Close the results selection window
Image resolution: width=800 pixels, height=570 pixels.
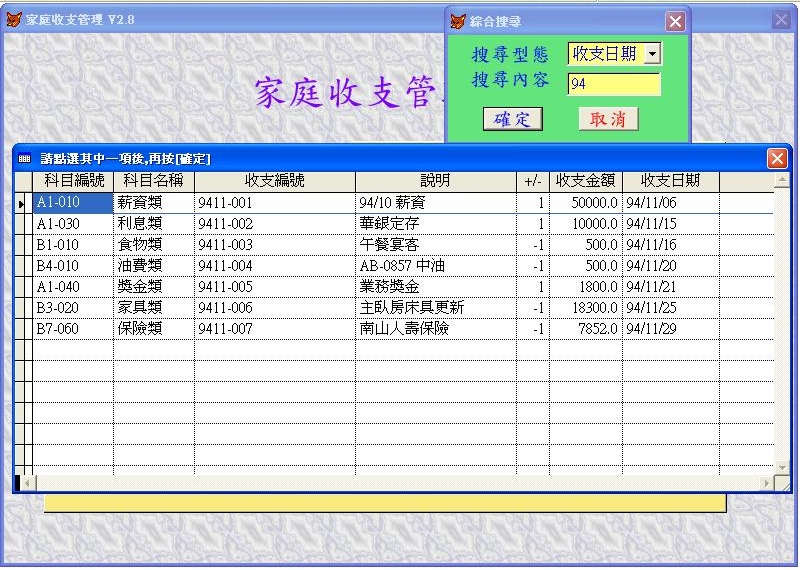777,159
